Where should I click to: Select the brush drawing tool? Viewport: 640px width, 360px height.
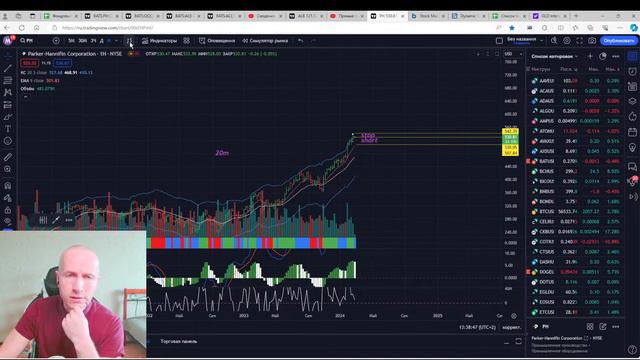click(x=8, y=117)
